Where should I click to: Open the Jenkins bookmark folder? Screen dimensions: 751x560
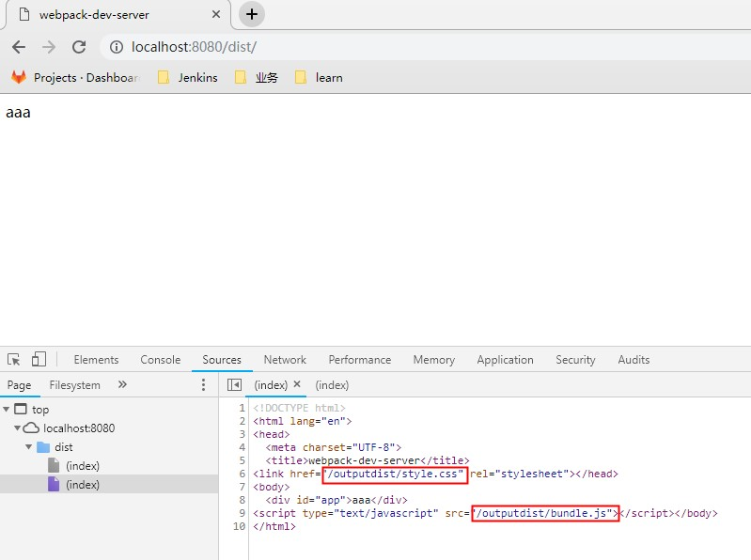point(188,78)
